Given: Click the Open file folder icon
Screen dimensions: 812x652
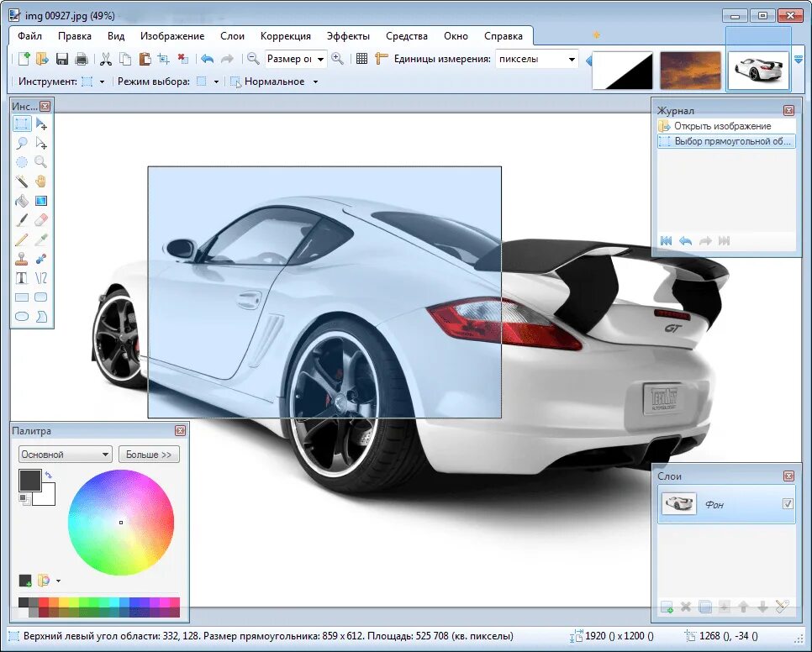Looking at the screenshot, I should coord(42,59).
